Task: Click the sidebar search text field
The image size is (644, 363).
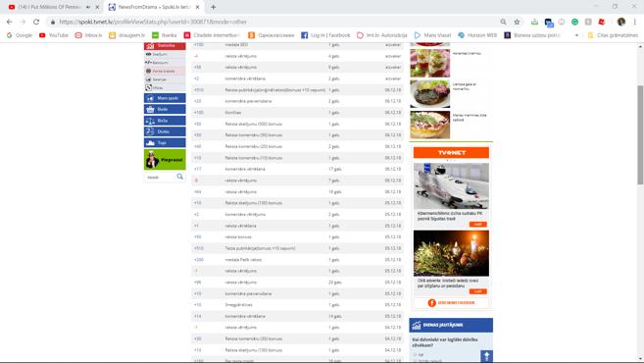Action: (x=160, y=178)
